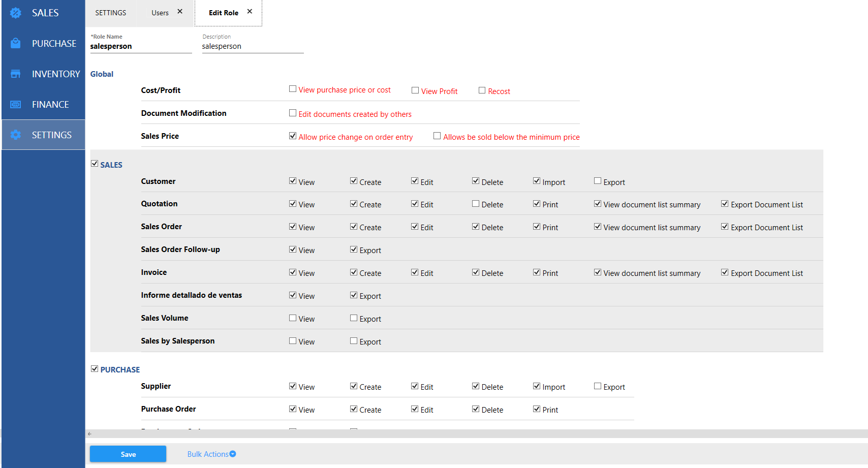Close the Edit Role tab
Viewport: 868px width, 468px height.
click(x=250, y=12)
